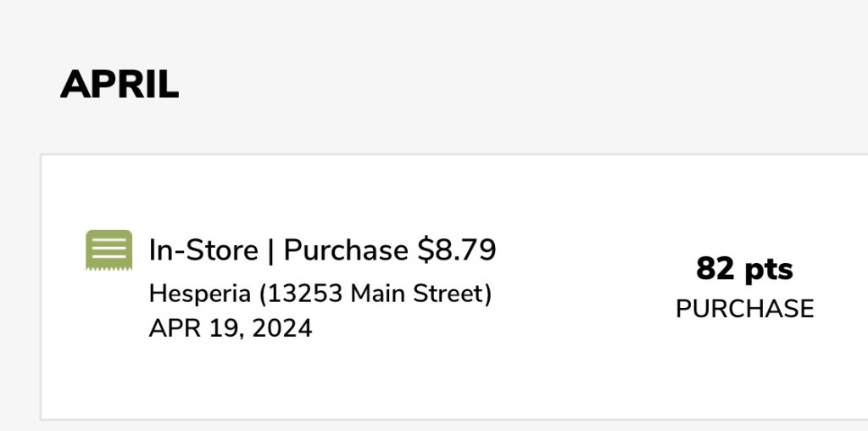868x431 pixels.
Task: Click the uppercase PURCHASE label under points
Action: pos(744,309)
